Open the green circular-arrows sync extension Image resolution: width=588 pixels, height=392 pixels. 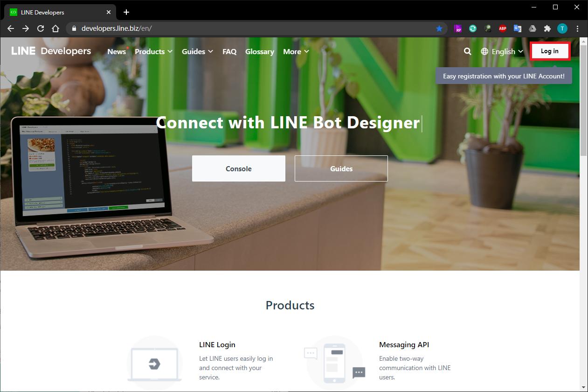473,28
